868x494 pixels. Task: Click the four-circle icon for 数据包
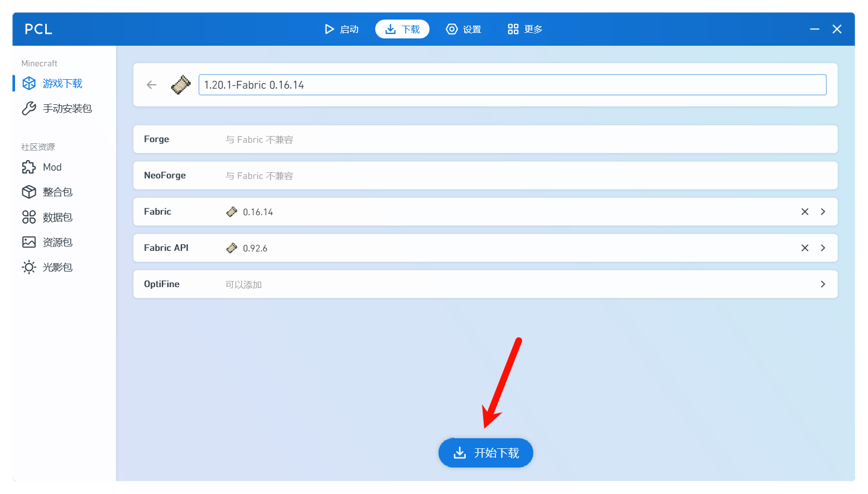click(x=29, y=217)
